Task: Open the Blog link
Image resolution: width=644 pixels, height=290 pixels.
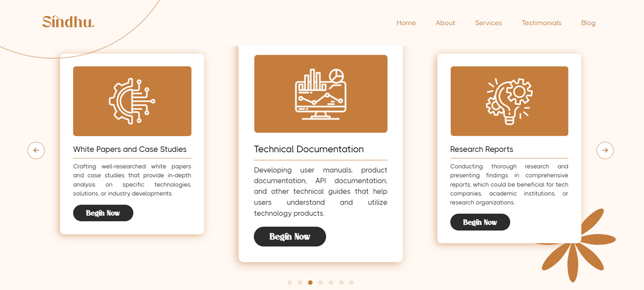Action: coord(588,23)
